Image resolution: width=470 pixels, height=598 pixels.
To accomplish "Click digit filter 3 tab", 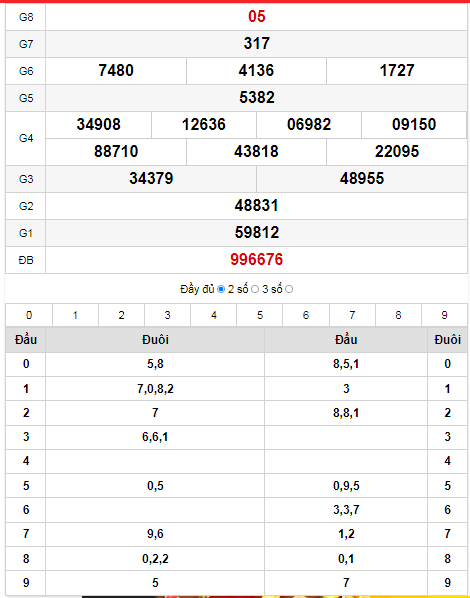I will pos(167,315).
